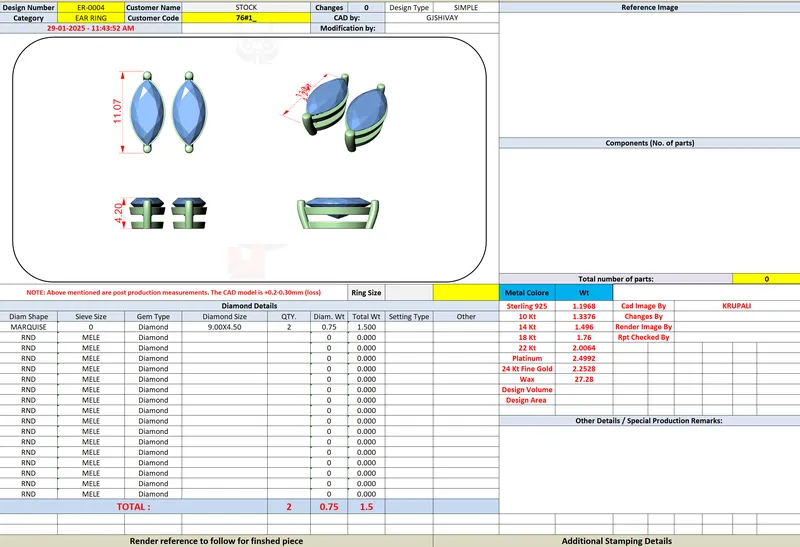
Task: Click the Sterling 925 metal row label
Action: (x=527, y=306)
